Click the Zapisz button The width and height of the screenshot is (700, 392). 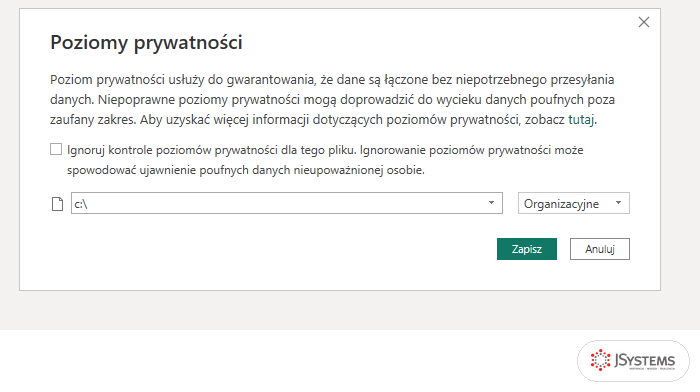(527, 249)
